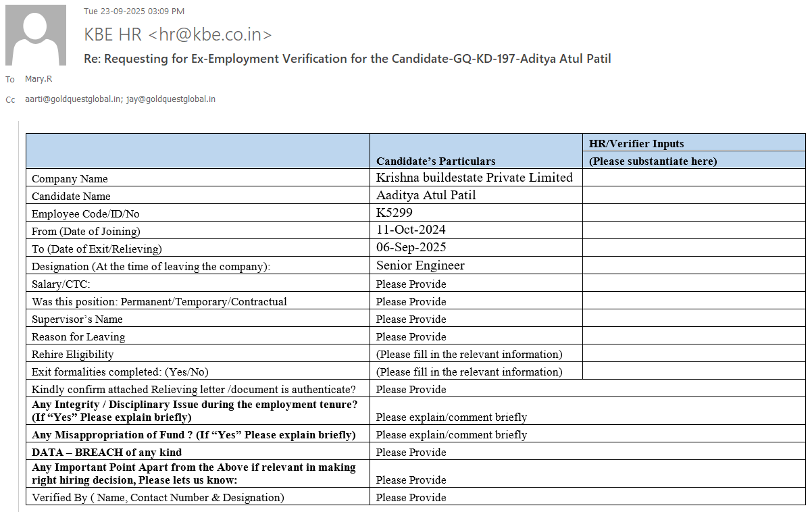This screenshot has height=512, width=812.
Task: Click the HR/Verifier input cell for Company Name
Action: tap(694, 178)
